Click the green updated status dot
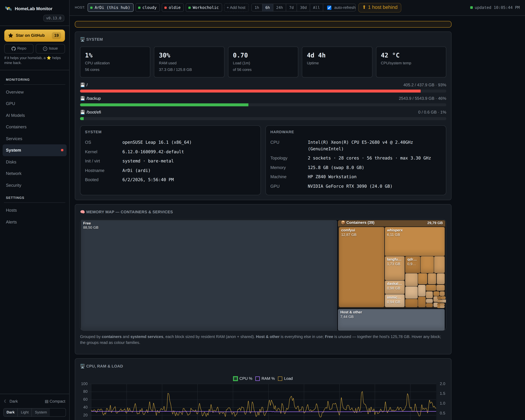 [x=471, y=8]
